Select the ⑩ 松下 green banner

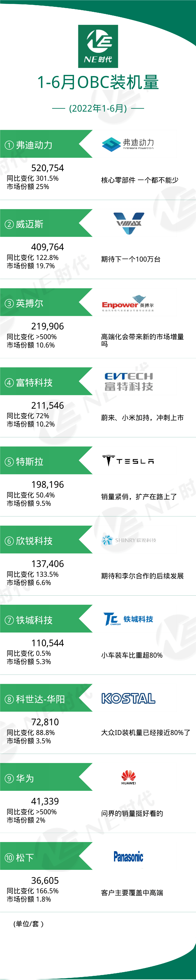coord(46,856)
